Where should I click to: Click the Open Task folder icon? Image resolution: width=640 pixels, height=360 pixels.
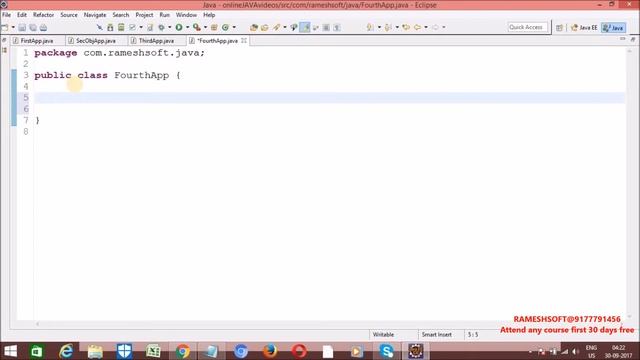point(264,27)
